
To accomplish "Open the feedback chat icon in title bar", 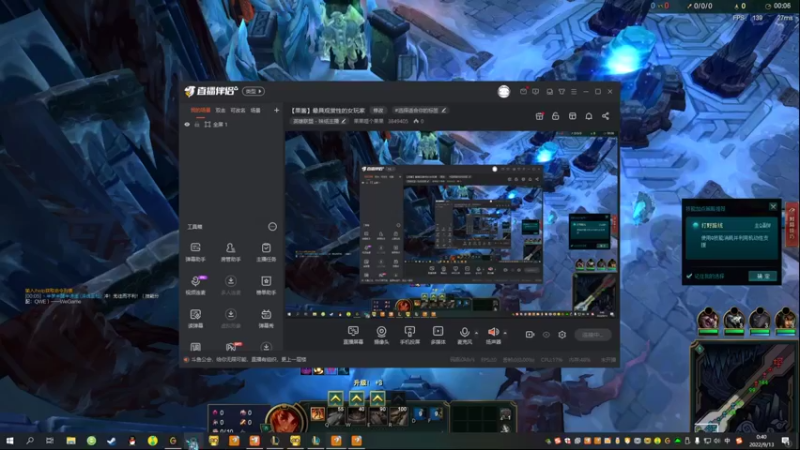I will pyautogui.click(x=536, y=91).
